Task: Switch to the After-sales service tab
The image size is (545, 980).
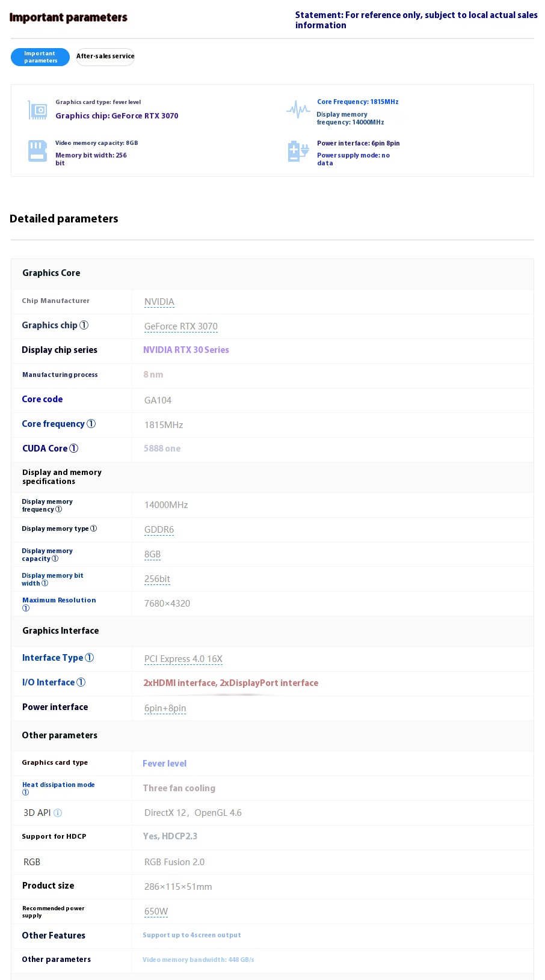Action: pyautogui.click(x=105, y=57)
